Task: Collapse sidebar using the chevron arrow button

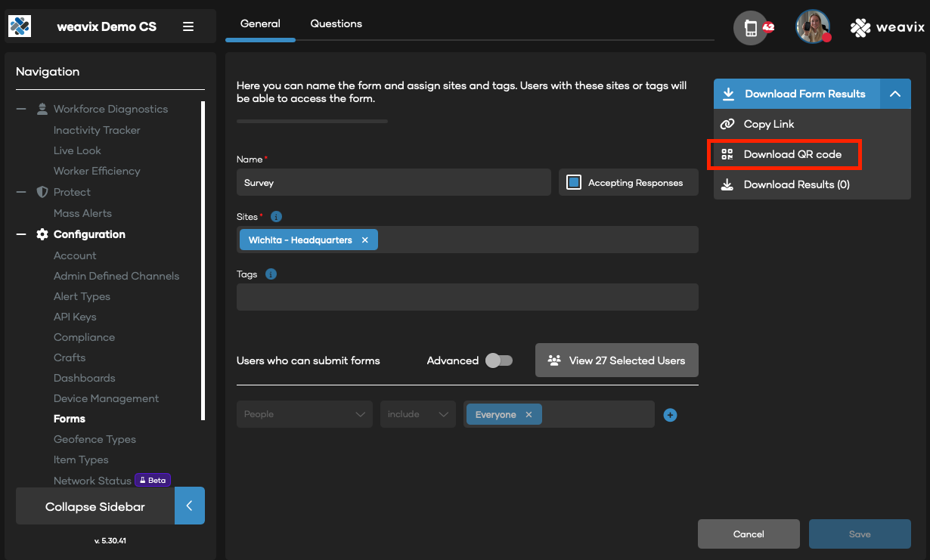Action: point(190,506)
